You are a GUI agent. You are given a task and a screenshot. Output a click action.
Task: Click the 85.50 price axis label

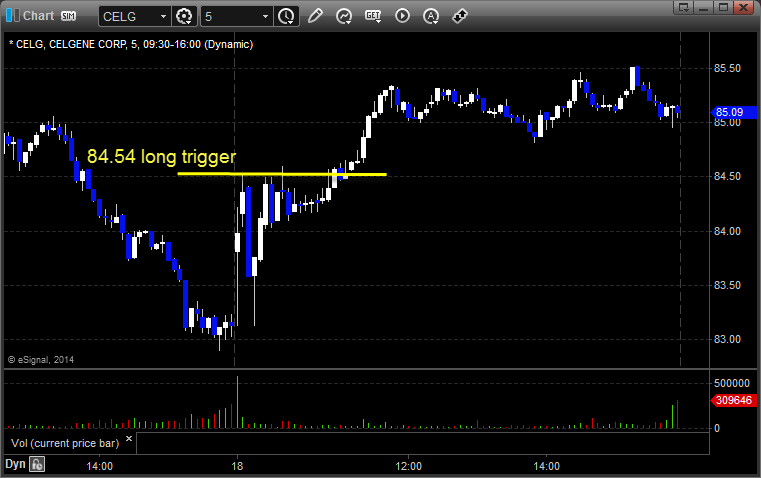[727, 68]
